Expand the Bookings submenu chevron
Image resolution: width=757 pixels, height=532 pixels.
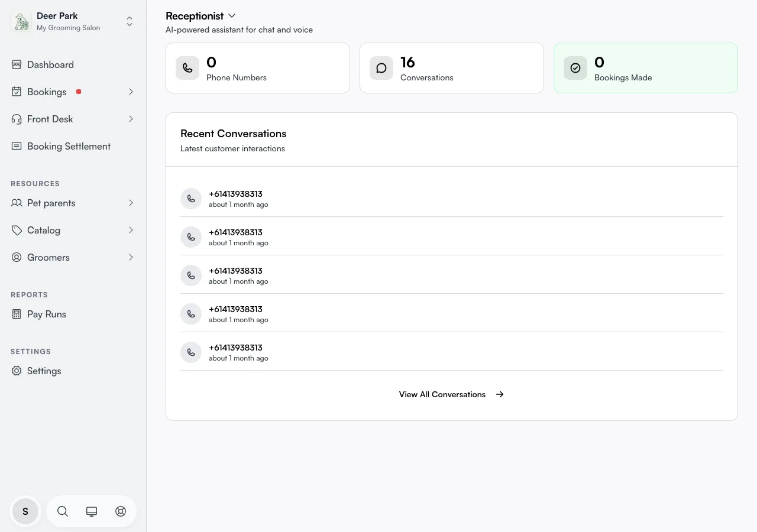(x=131, y=92)
